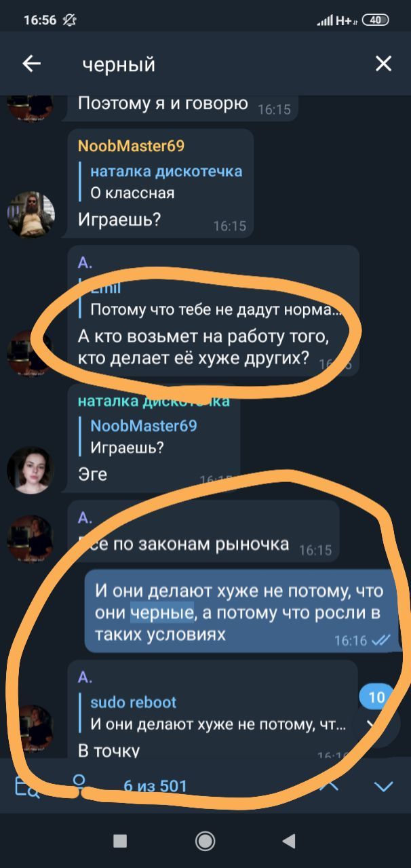
Task: Open наталка дискотечка profile avatar
Action: click(x=30, y=470)
